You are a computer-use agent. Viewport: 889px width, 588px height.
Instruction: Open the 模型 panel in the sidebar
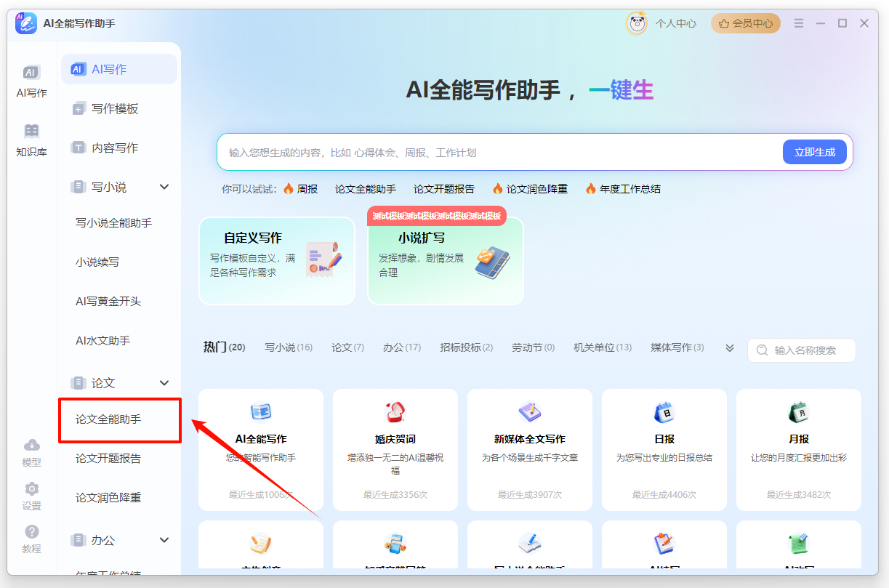point(31,451)
